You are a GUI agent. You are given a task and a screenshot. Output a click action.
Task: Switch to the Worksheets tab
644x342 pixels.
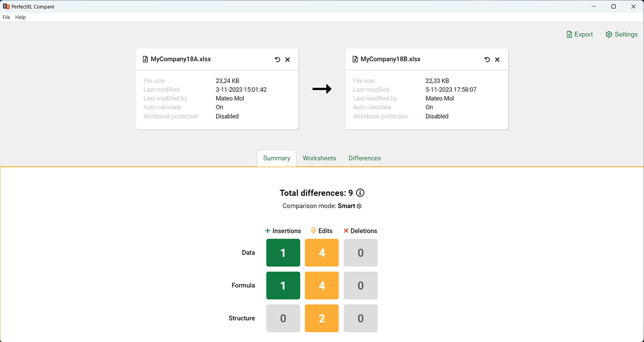[319, 158]
